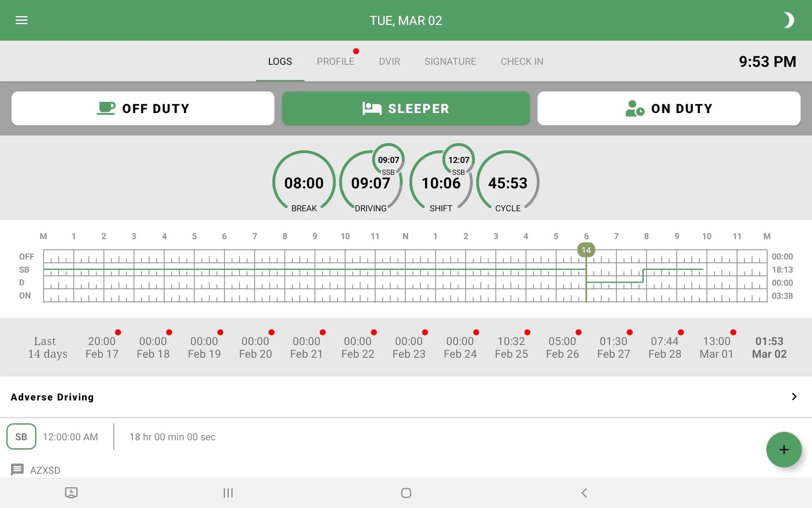Switch to the DVIR tab
This screenshot has height=508, width=812.
click(389, 61)
